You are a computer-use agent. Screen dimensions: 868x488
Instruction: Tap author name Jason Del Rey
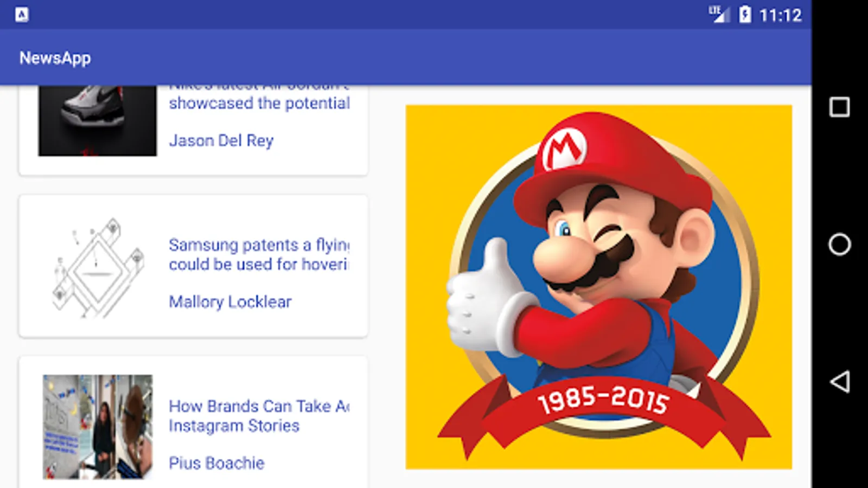click(x=221, y=140)
